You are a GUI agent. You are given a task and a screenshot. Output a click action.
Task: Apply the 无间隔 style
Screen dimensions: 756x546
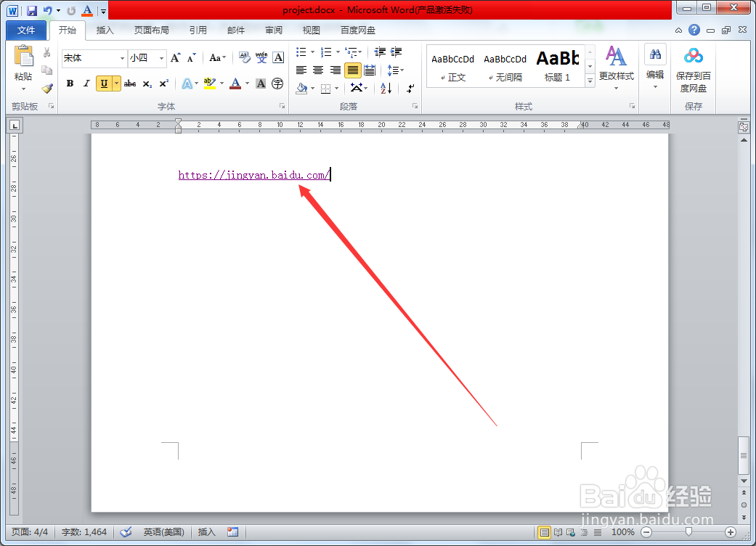(505, 67)
